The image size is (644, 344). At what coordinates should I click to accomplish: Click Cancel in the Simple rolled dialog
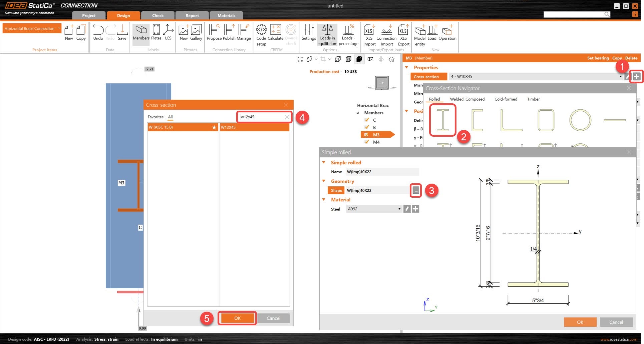pos(616,322)
